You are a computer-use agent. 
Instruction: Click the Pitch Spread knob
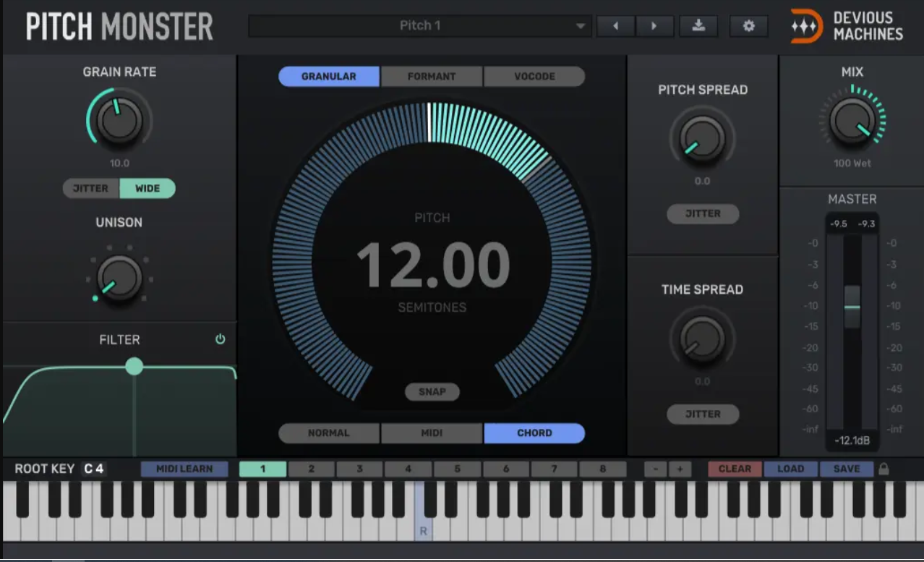click(x=703, y=137)
